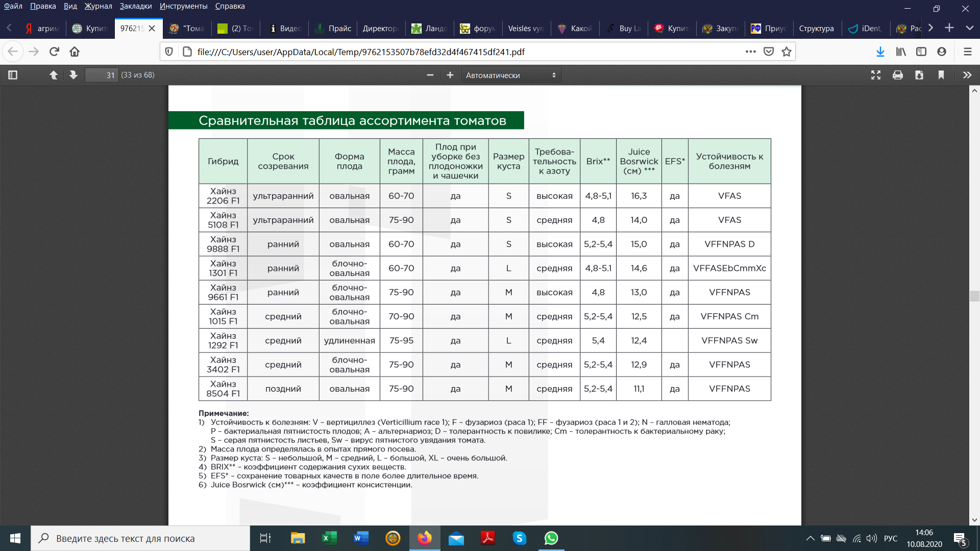
Task: Toggle the Firefox sidebars button
Action: click(921, 52)
